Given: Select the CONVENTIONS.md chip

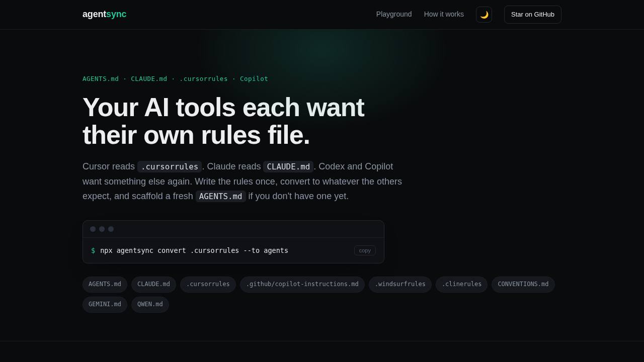Looking at the screenshot, I should pyautogui.click(x=523, y=285).
